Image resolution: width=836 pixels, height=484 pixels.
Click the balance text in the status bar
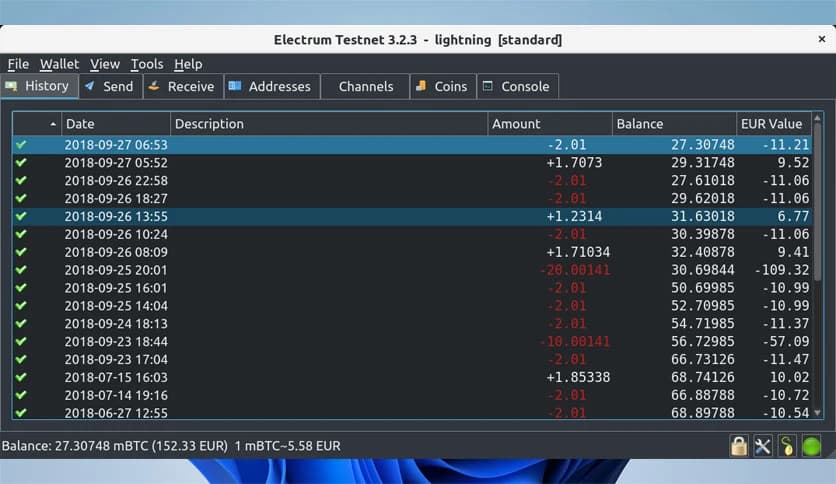171,446
